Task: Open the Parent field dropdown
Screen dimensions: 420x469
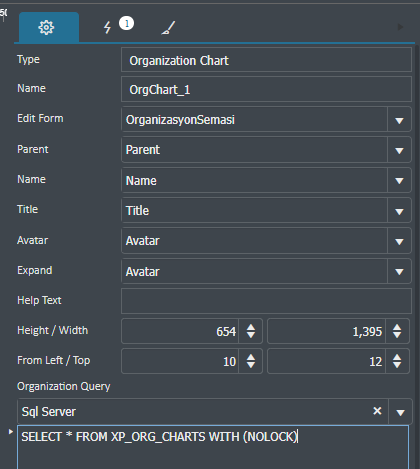Action: pos(399,150)
